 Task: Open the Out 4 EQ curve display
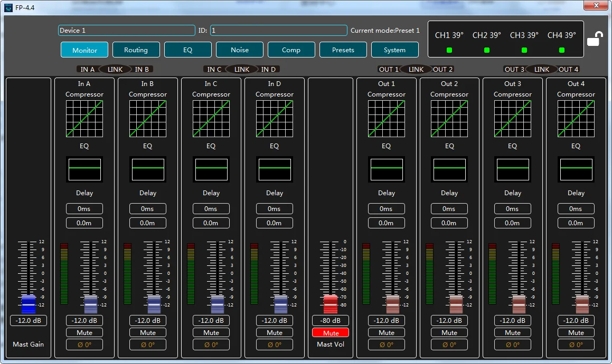(x=576, y=169)
